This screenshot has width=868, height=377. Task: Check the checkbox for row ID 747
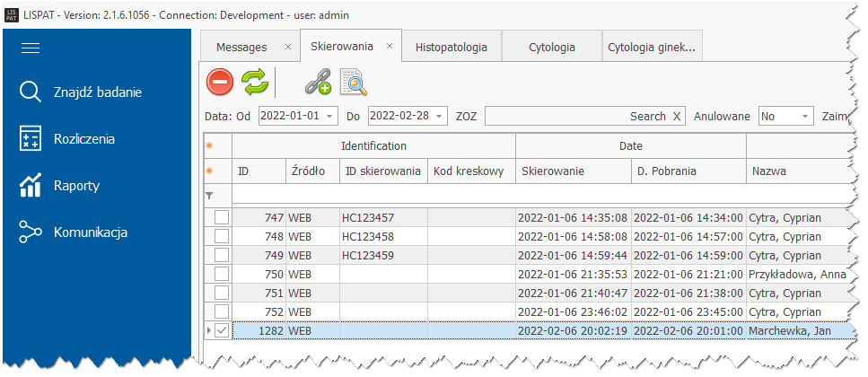[221, 217]
